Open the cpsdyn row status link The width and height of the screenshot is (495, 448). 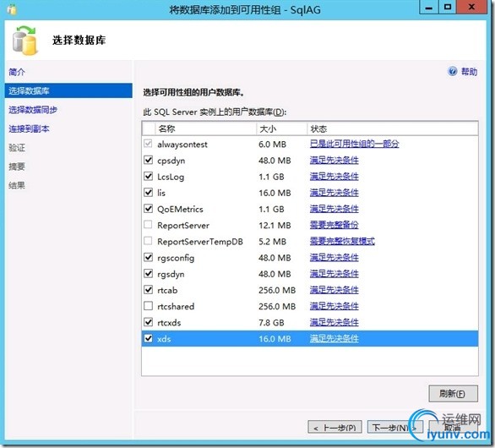pos(334,161)
